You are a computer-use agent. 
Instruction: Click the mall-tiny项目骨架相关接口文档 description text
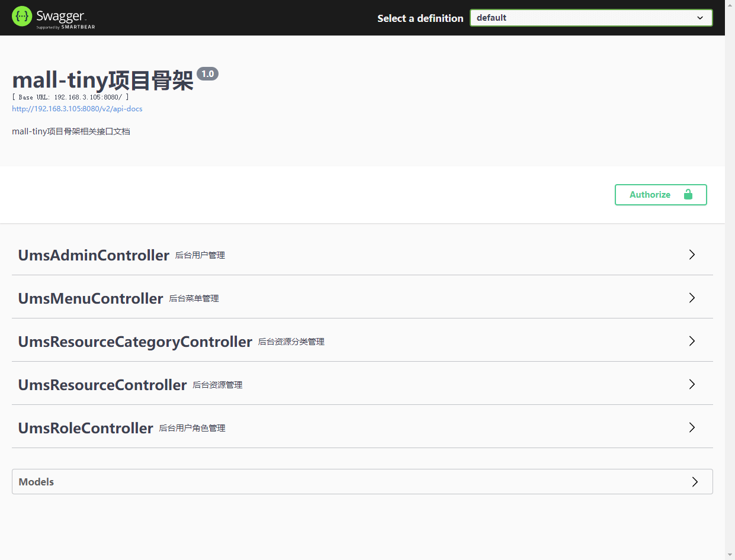coord(71,131)
